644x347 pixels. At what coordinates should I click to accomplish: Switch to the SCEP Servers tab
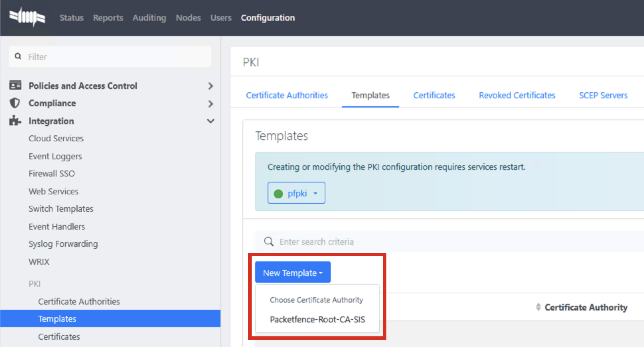pos(603,95)
